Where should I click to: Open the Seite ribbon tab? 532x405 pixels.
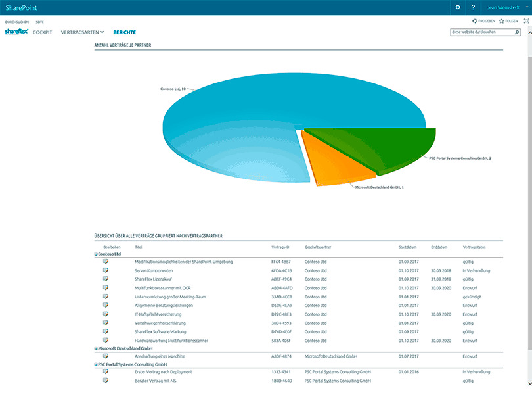(39, 22)
